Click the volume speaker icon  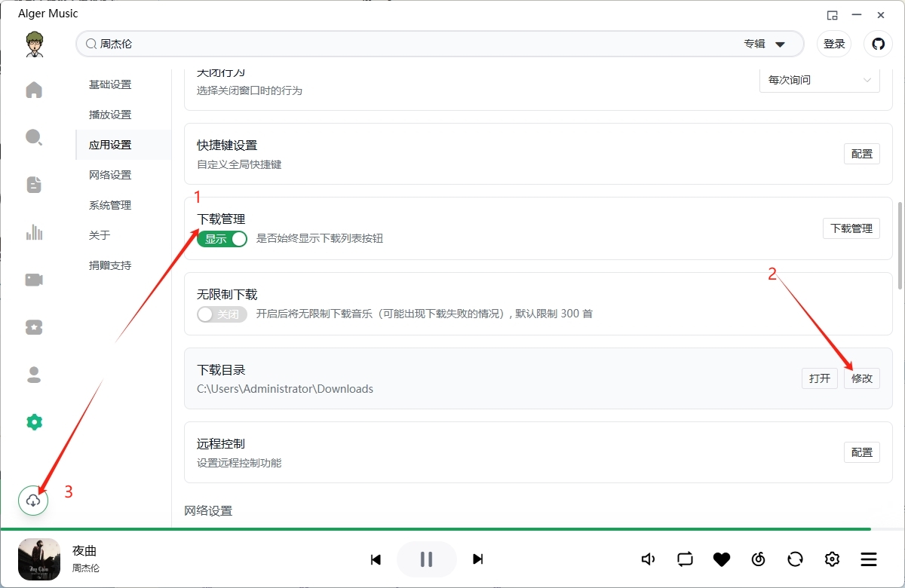pos(648,559)
